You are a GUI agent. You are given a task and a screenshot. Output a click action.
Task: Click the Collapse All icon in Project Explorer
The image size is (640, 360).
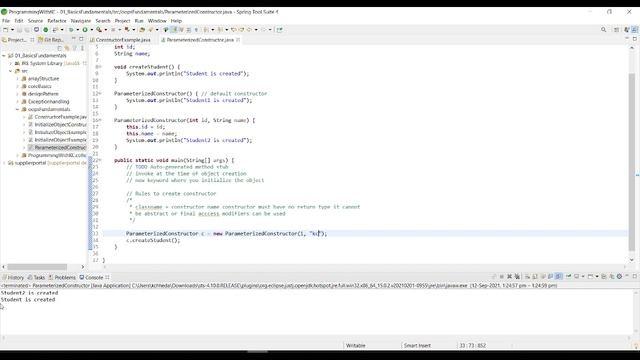coord(60,48)
